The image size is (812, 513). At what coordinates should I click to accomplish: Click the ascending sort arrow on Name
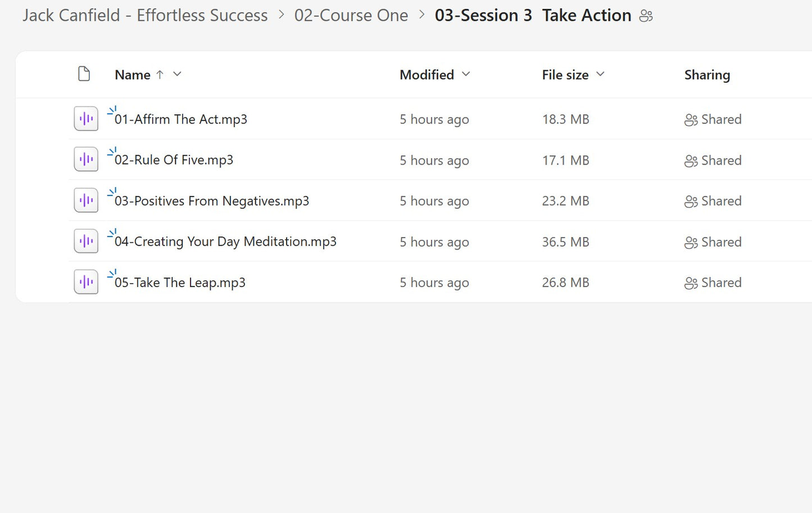click(x=160, y=74)
